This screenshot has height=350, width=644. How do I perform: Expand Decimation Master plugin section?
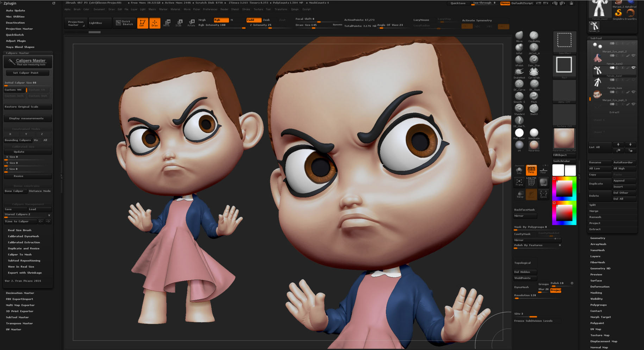[x=20, y=293]
